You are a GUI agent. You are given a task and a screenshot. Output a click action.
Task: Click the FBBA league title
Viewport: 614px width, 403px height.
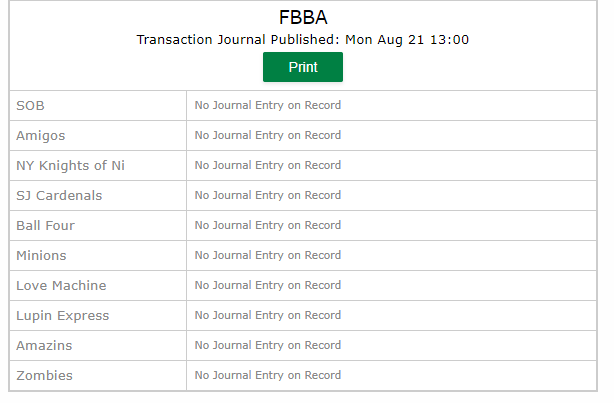pos(303,17)
